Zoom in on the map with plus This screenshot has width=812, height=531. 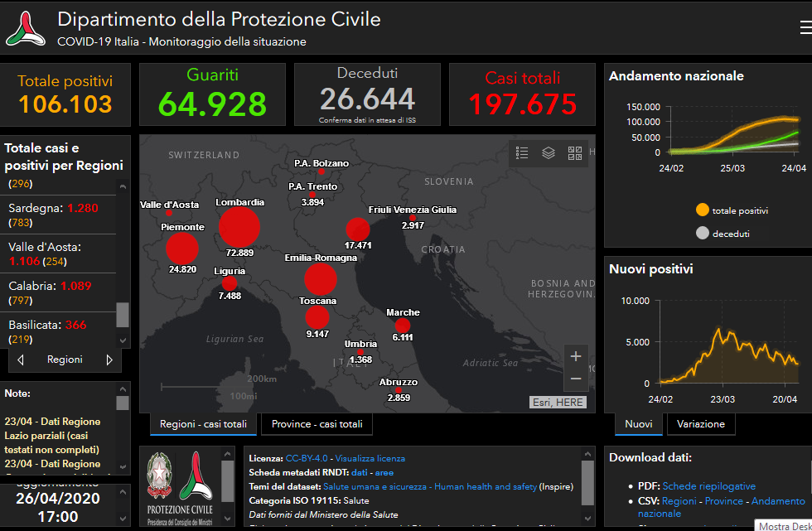(576, 356)
